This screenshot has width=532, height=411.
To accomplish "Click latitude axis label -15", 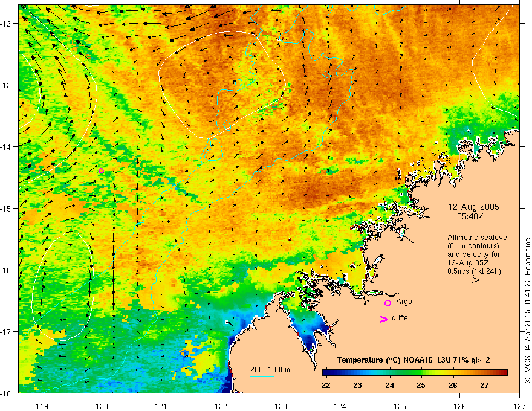I will [x=6, y=208].
